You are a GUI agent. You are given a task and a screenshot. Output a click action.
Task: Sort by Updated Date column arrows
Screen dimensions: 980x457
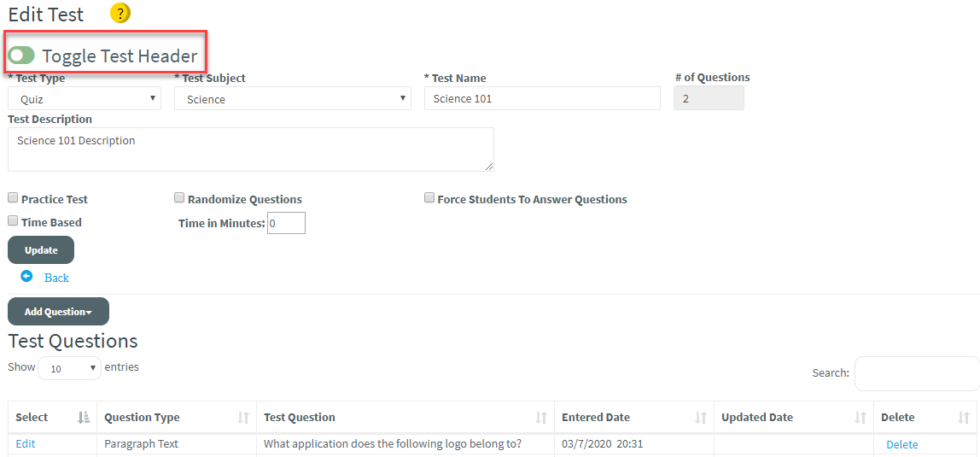(x=860, y=418)
